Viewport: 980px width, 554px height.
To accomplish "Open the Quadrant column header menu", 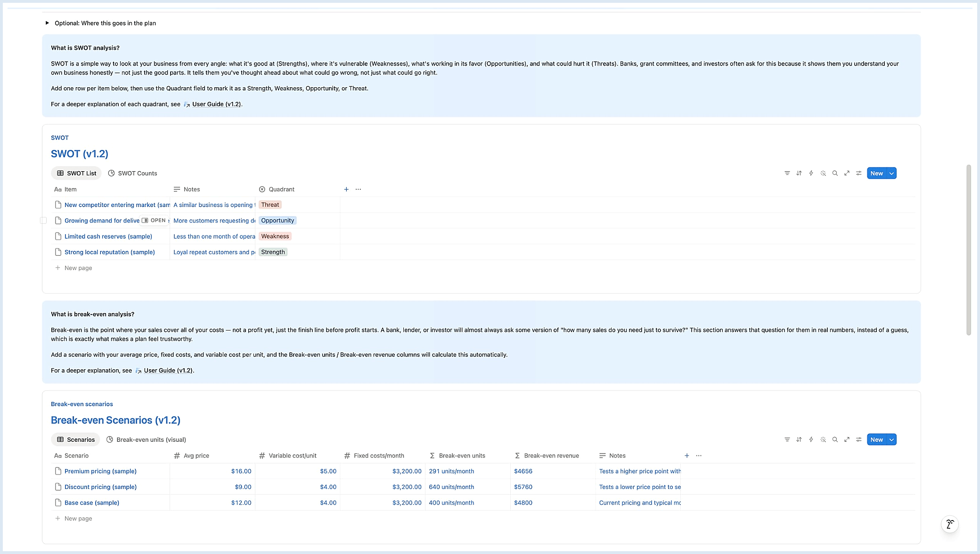I will pos(297,190).
